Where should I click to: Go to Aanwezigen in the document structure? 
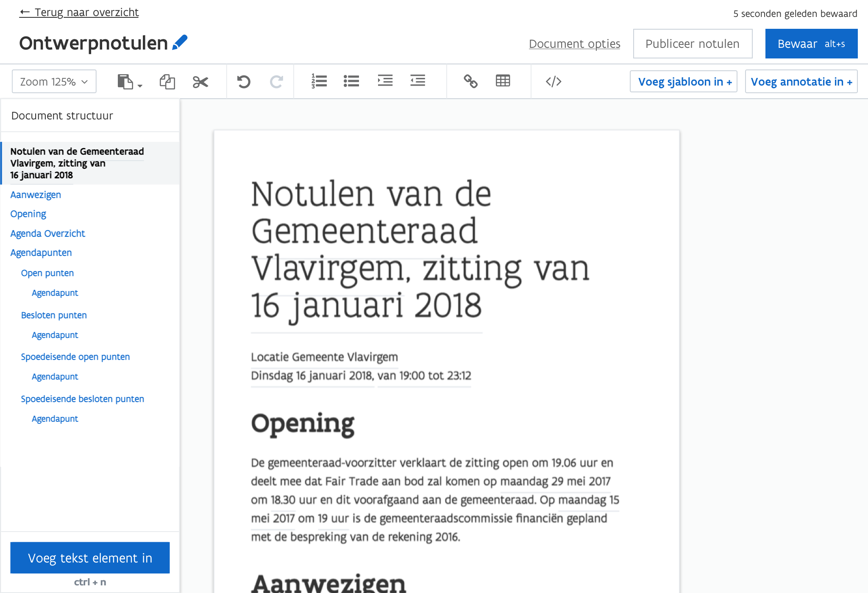coord(36,195)
